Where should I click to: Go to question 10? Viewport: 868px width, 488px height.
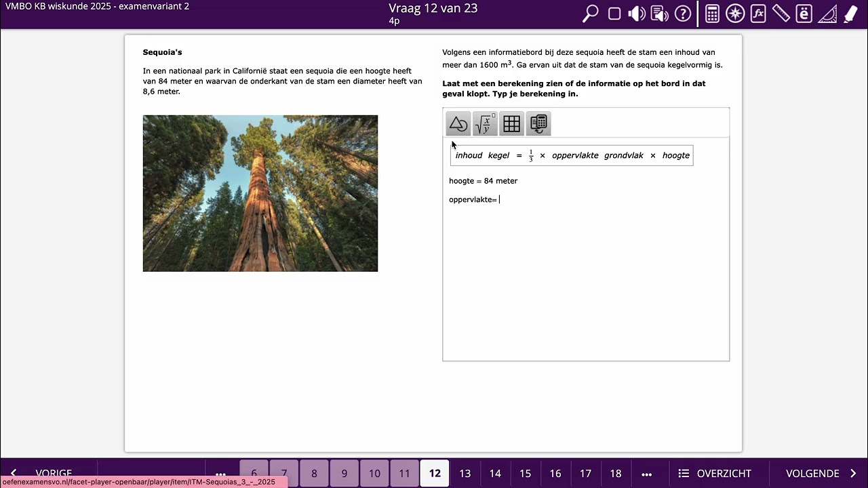[374, 473]
